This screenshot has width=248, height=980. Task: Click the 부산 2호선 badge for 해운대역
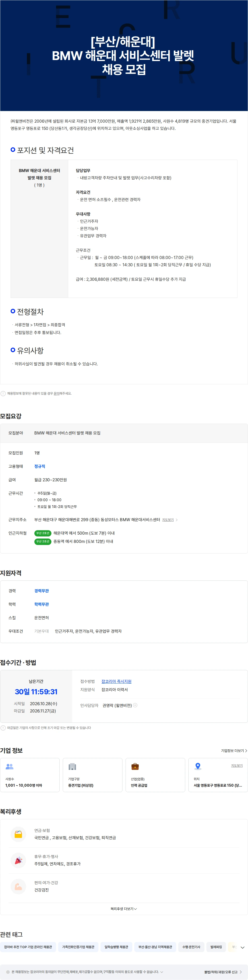(x=43, y=533)
